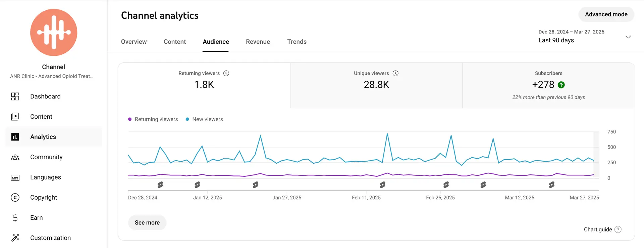This screenshot has height=248, width=644.
Task: Click the Customization magic wand icon
Action: point(15,238)
